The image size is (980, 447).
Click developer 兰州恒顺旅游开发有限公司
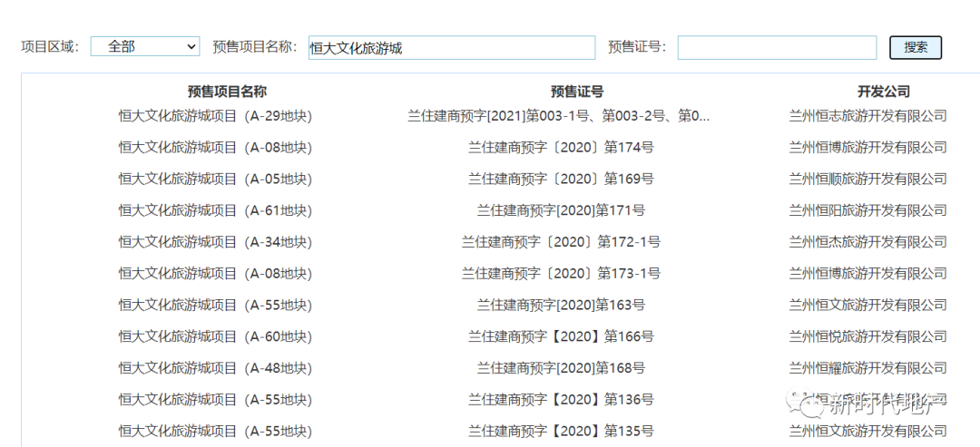point(867,179)
